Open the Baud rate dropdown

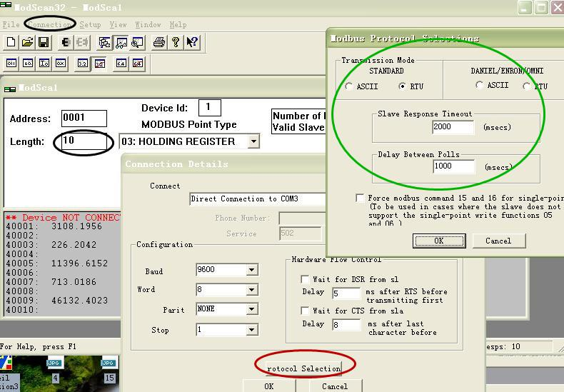click(x=251, y=270)
